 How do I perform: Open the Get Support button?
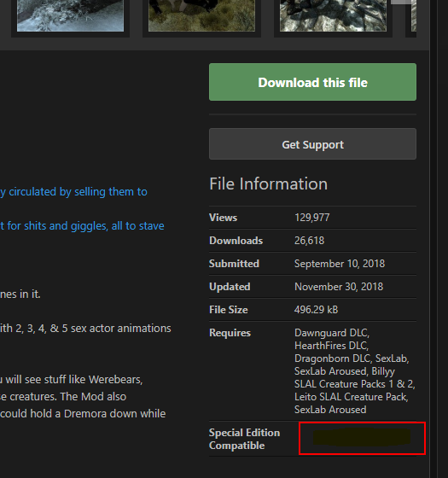312,144
